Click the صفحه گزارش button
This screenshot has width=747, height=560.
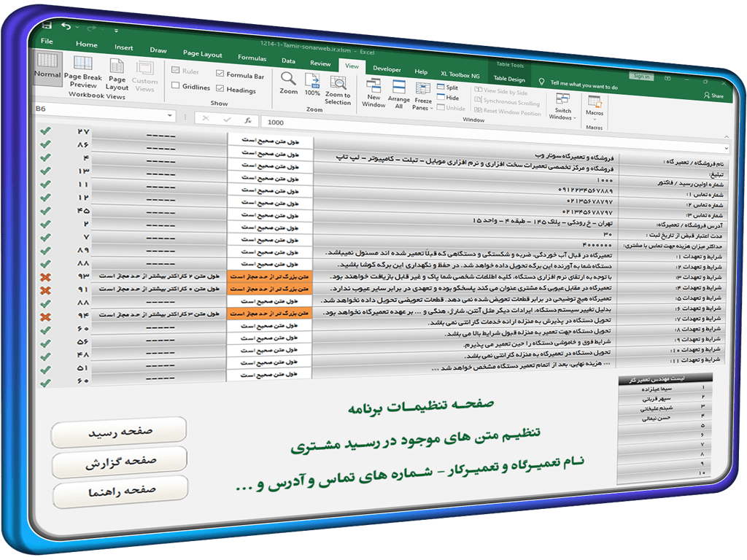tap(120, 462)
